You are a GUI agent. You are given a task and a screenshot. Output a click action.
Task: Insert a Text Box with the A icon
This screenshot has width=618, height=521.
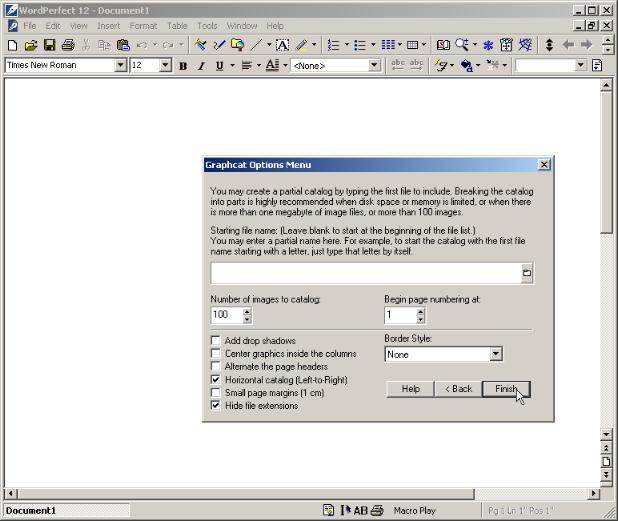point(282,45)
